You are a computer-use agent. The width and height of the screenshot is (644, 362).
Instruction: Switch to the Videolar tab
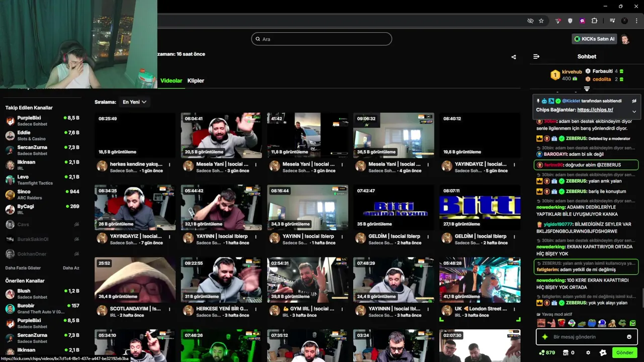point(171,80)
